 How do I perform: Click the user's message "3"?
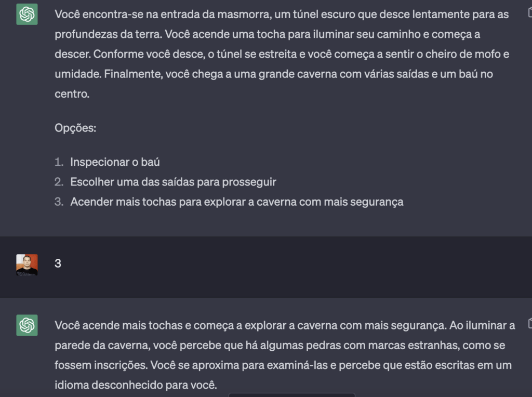[58, 263]
